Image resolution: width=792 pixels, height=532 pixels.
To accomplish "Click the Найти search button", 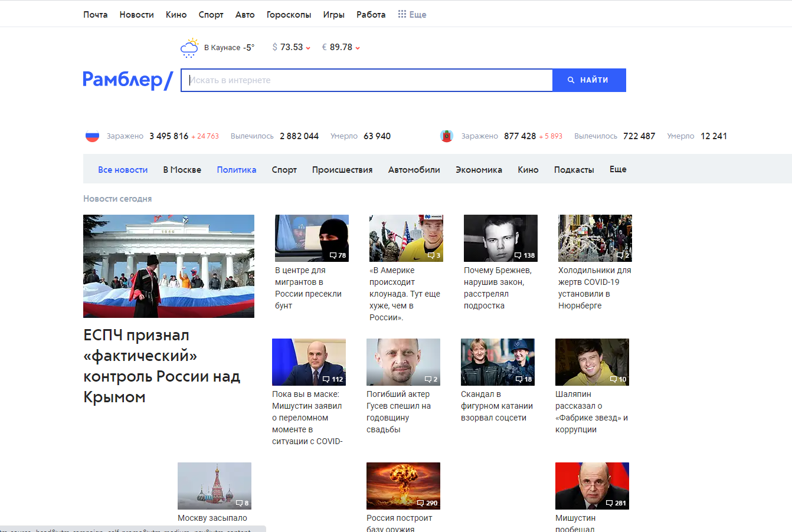I will (x=589, y=80).
